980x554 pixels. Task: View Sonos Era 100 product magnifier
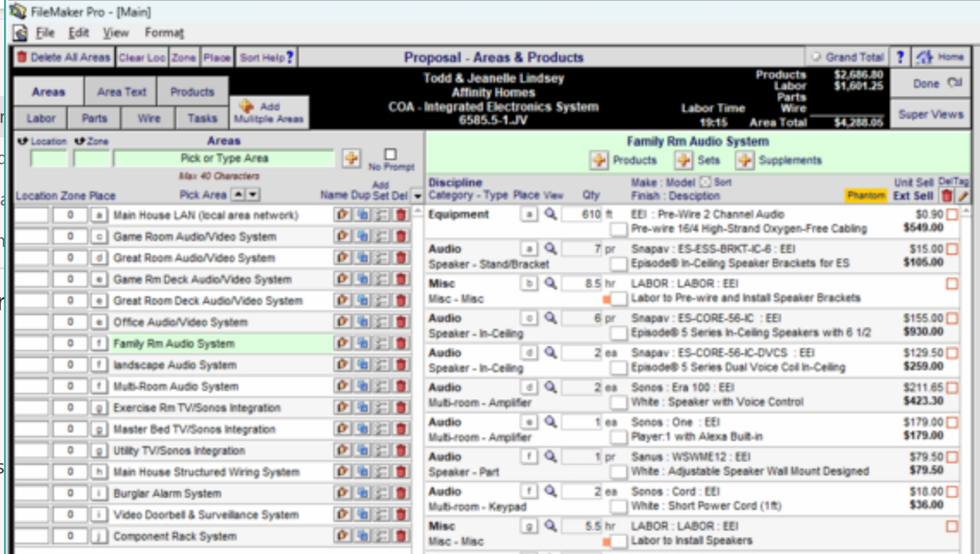551,387
